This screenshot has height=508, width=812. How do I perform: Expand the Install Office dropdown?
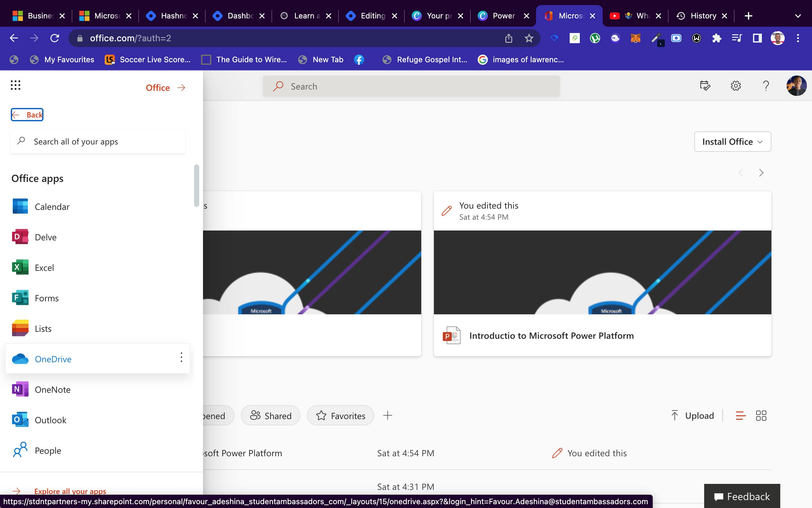(732, 142)
